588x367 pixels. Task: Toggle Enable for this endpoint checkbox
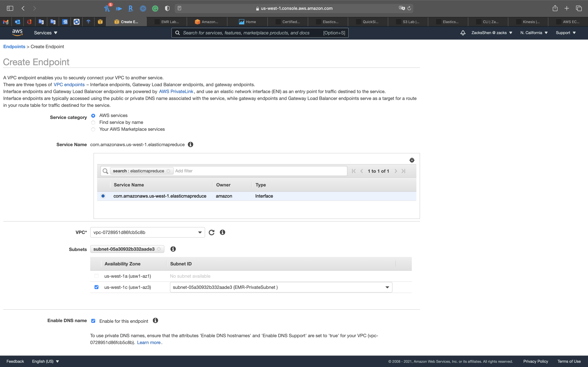point(93,321)
